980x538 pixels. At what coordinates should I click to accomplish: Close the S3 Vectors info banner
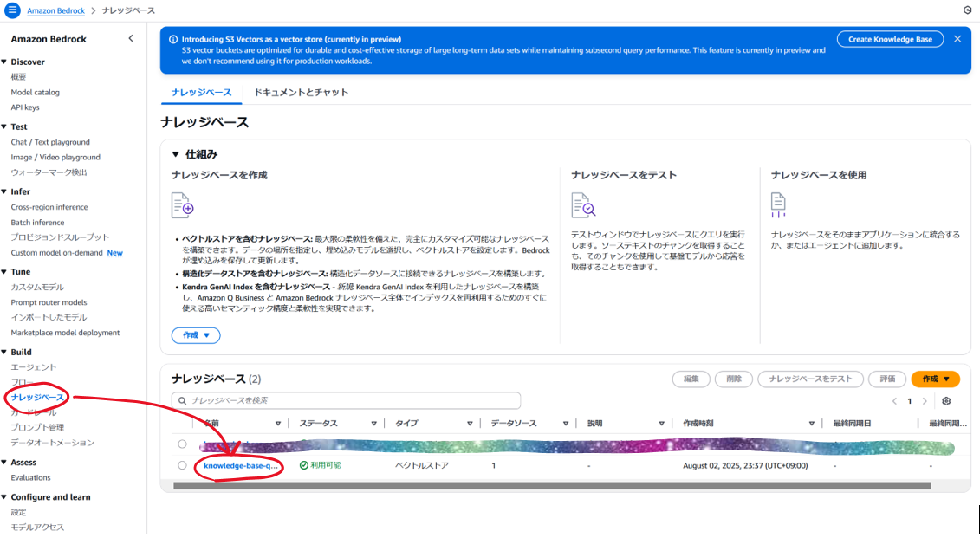(957, 39)
